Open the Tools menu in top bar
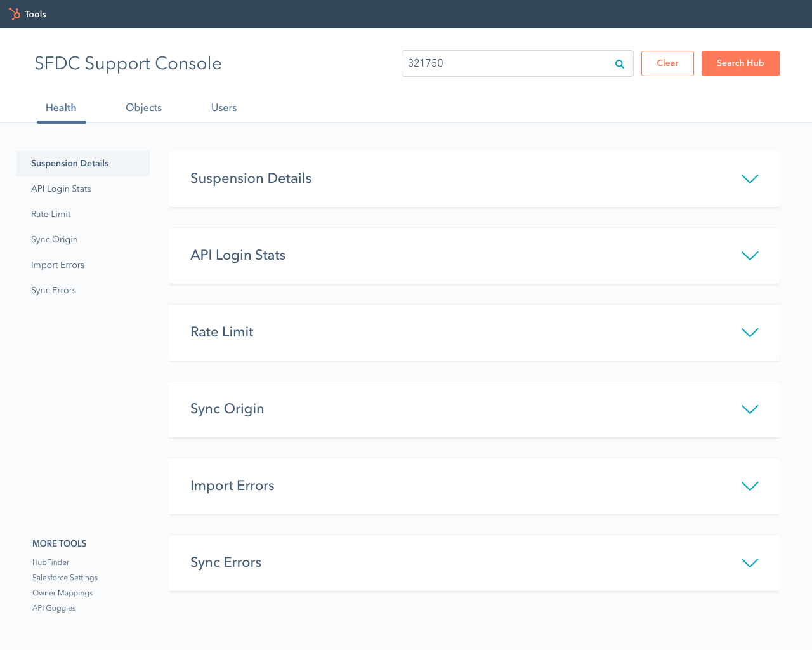The width and height of the screenshot is (812, 650). pos(36,14)
